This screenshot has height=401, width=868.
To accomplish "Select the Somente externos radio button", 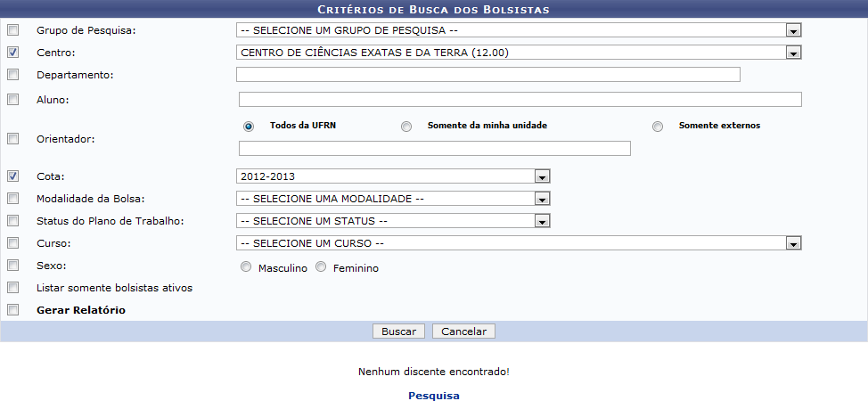I will tap(658, 127).
